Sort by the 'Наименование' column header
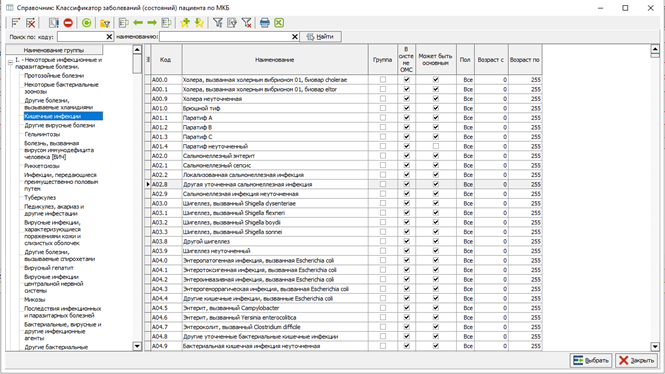The width and height of the screenshot is (665, 374). [275, 60]
